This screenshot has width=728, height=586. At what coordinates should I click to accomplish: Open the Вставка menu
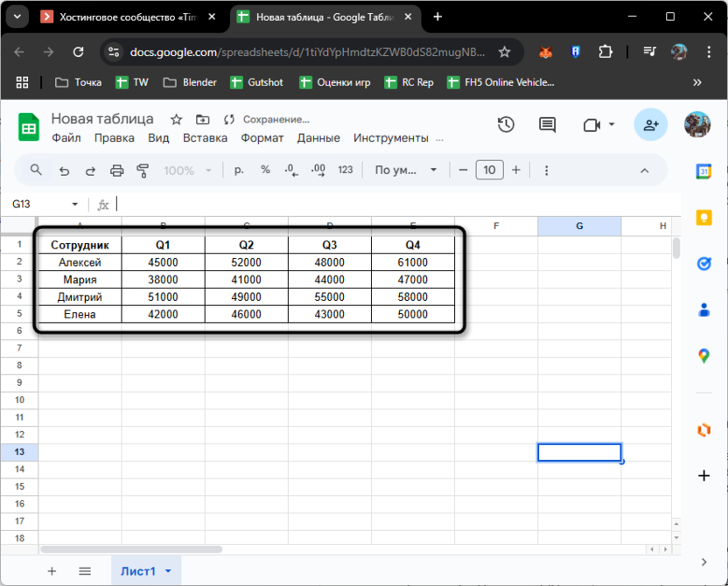point(205,138)
